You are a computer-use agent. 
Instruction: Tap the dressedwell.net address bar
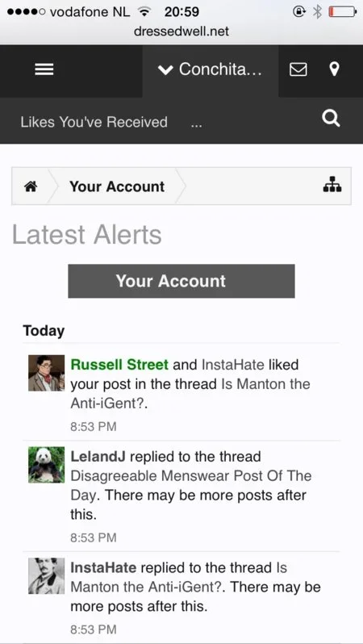point(181,31)
